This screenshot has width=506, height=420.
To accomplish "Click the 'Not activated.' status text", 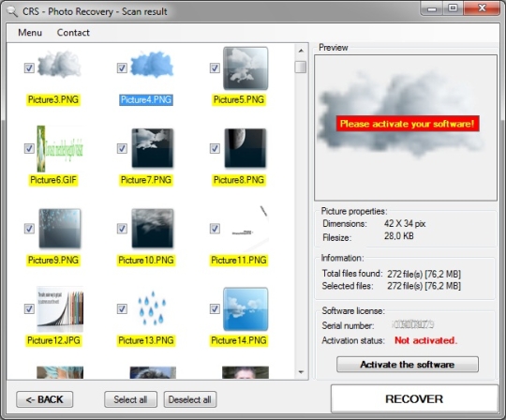I will point(425,340).
